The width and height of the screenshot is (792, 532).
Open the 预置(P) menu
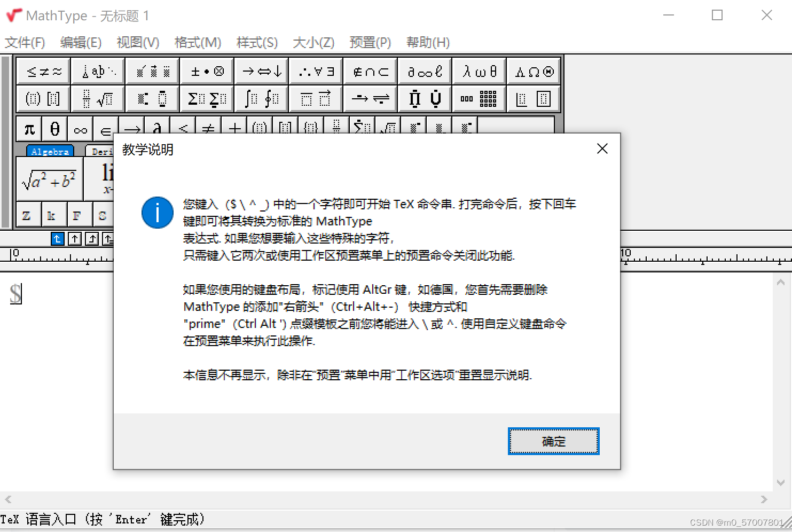(371, 42)
